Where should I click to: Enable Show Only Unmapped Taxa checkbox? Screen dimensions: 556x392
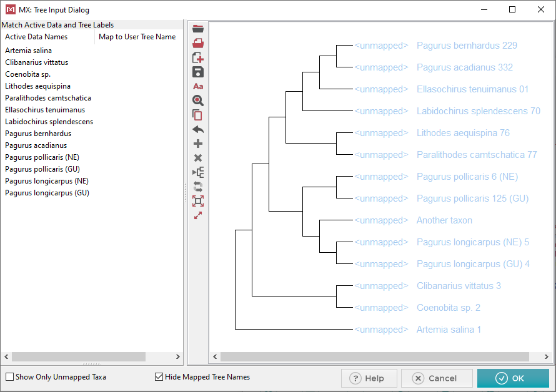tap(9, 377)
